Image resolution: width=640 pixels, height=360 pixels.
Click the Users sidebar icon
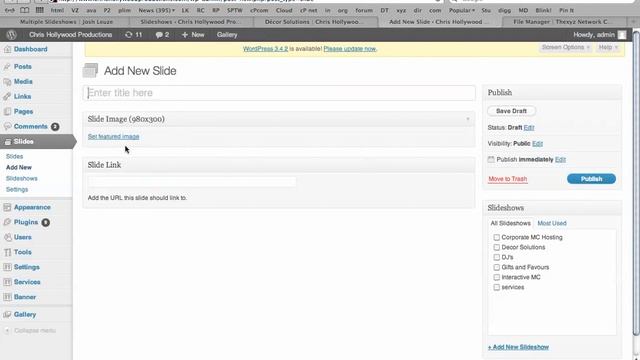click(x=7, y=237)
